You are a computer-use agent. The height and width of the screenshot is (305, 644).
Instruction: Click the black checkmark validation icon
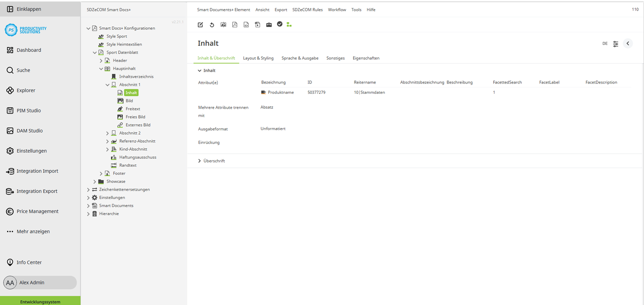tap(280, 24)
